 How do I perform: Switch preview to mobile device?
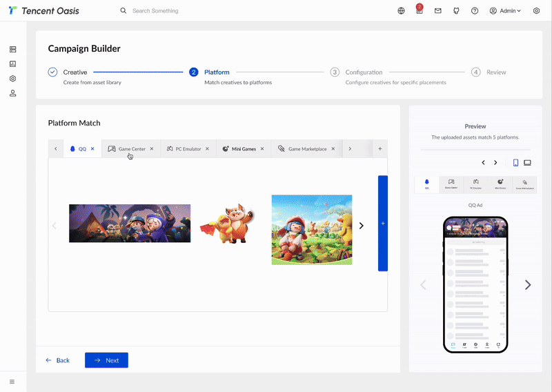(x=515, y=163)
